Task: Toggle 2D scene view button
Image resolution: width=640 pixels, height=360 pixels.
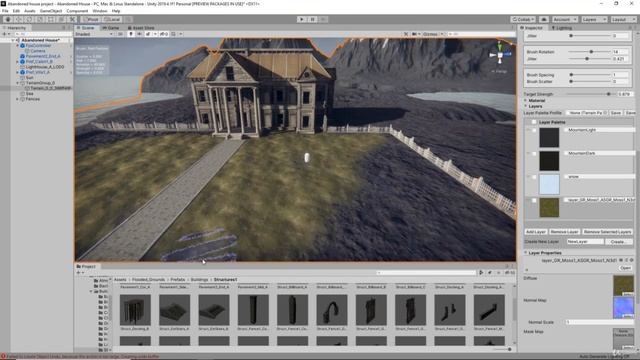Action: 120,34
